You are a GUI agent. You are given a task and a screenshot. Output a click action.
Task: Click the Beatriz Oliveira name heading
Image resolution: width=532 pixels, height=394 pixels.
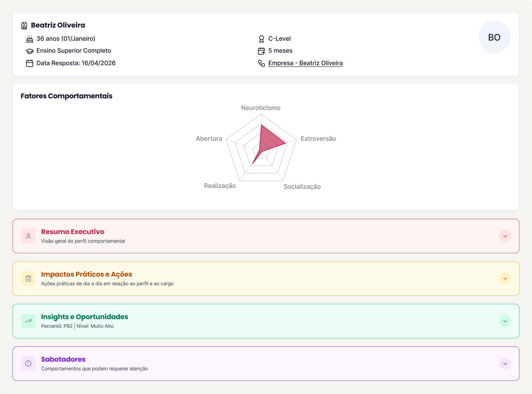click(58, 25)
